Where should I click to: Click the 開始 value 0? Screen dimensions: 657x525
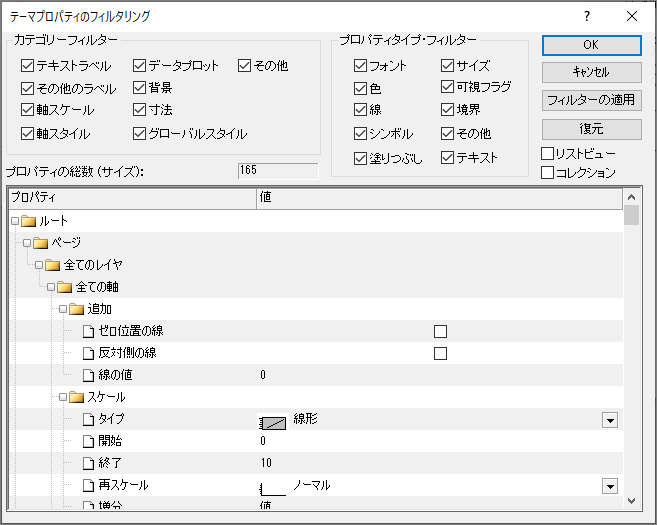click(x=263, y=441)
